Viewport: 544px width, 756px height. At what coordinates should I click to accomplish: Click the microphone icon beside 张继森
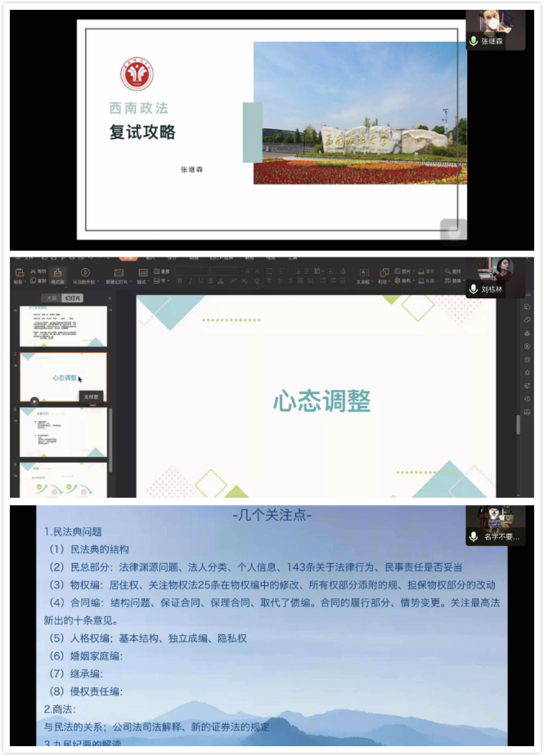474,41
